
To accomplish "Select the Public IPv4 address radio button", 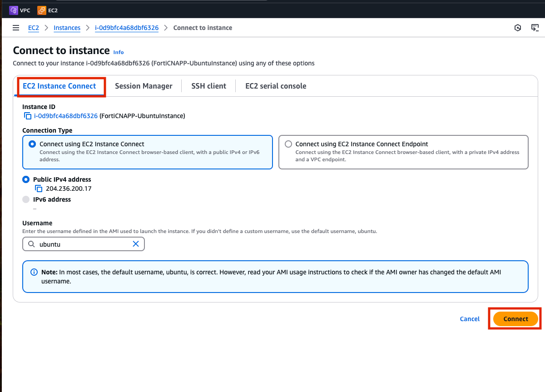I will (x=26, y=179).
